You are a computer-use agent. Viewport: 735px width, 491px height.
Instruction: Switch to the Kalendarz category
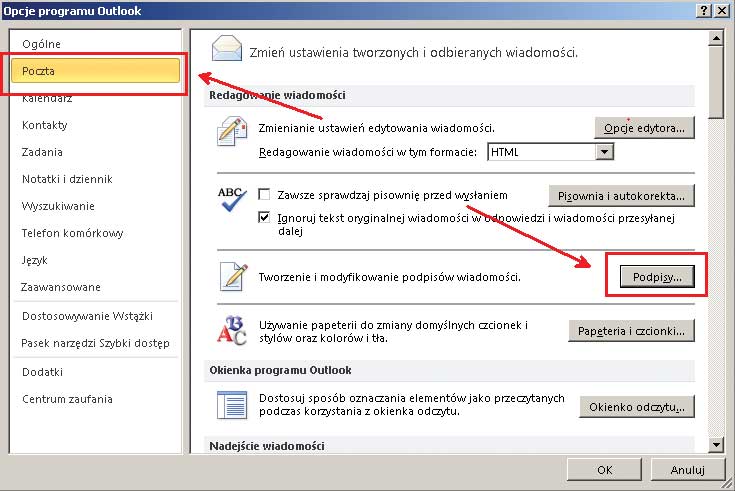pos(47,98)
